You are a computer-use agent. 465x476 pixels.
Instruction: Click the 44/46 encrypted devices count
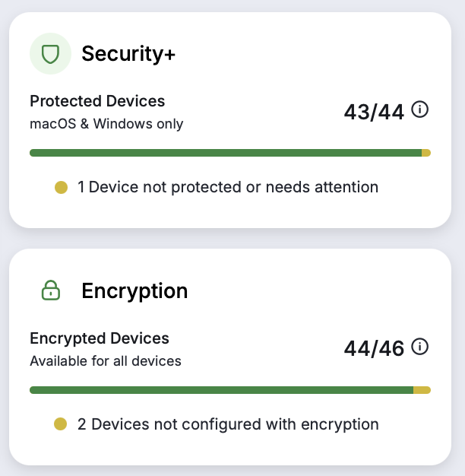(375, 349)
